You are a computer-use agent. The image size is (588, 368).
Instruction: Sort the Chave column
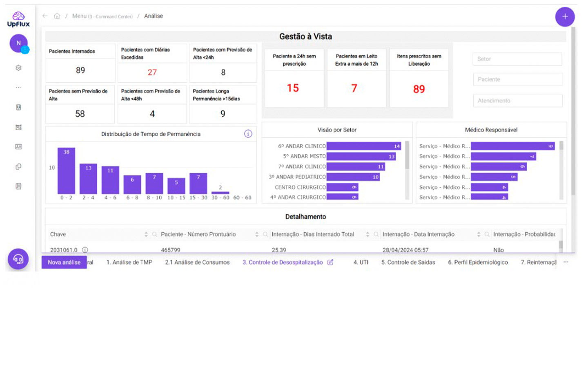(x=146, y=234)
